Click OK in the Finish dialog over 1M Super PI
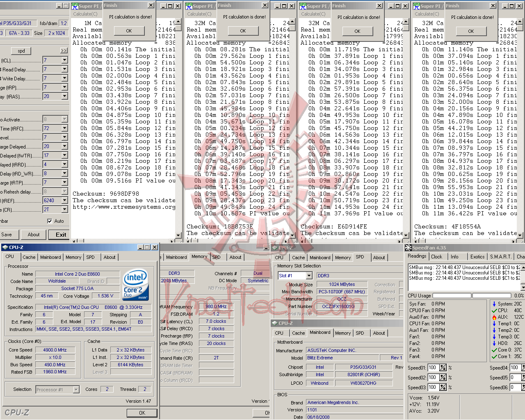This screenshot has height=420, width=525. pyautogui.click(x=129, y=31)
